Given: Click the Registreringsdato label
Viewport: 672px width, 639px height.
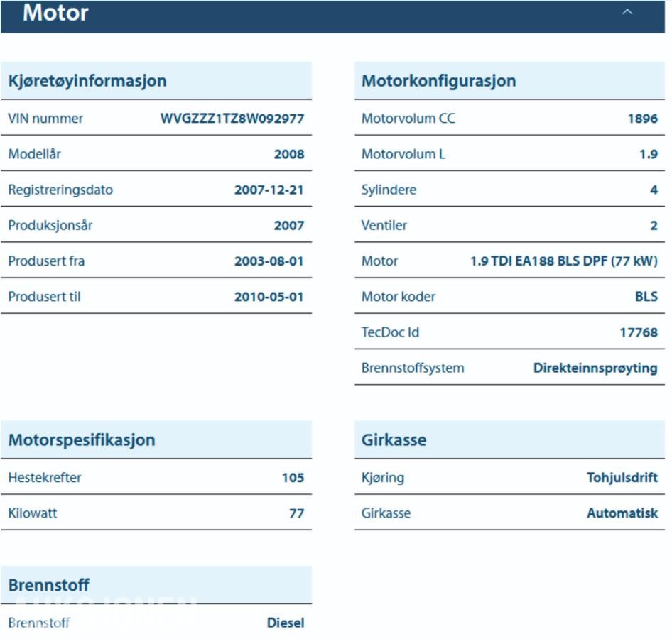Looking at the screenshot, I should tap(60, 190).
